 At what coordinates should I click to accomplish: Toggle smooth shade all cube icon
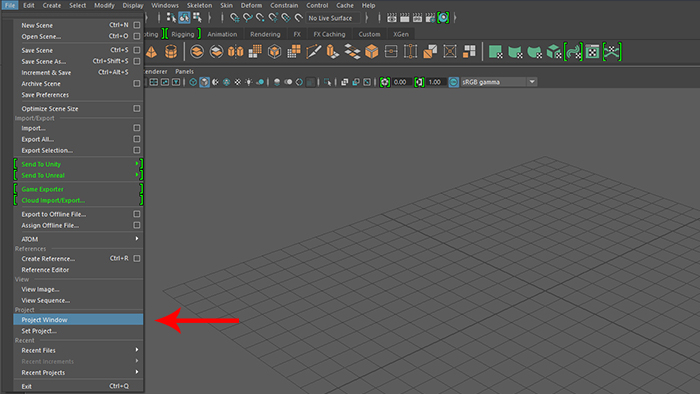[204, 82]
